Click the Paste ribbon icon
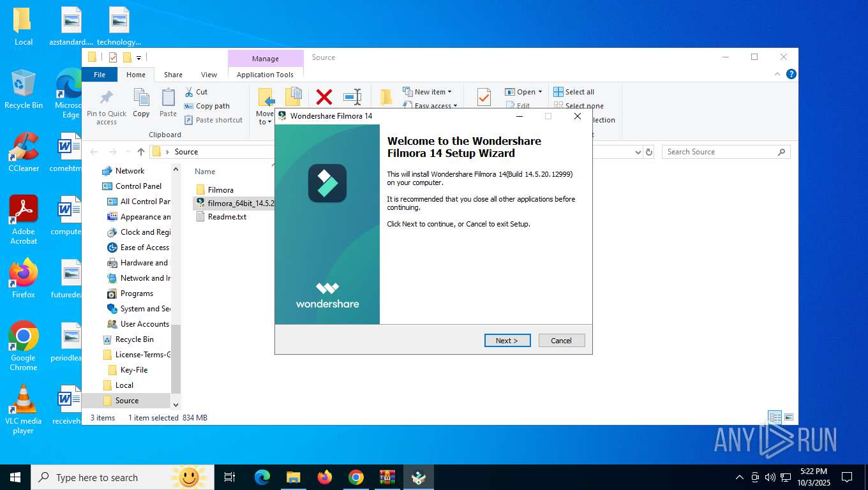Viewport: 868px width, 490px height. pos(168,103)
